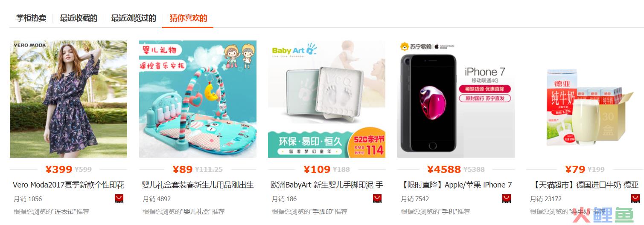Viewport: 644px width, 225px height.
Task: Click Tmall icon beside iPhone 7 listing
Action: pos(507,199)
